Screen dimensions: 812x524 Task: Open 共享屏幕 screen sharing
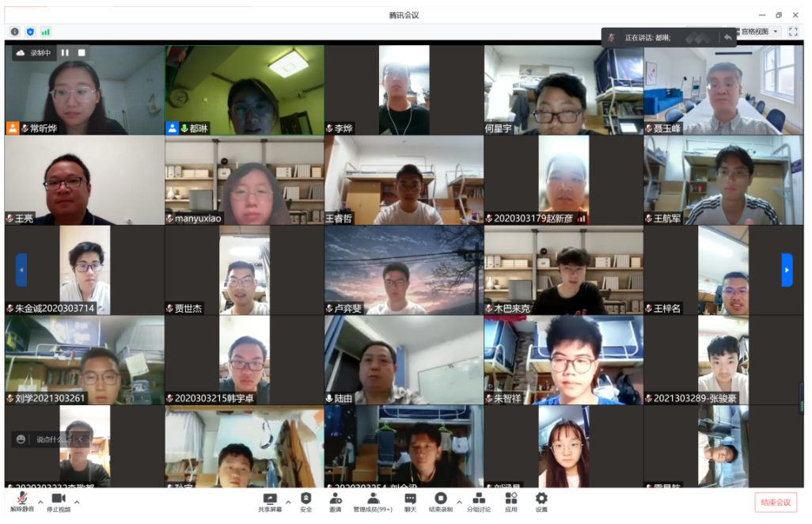(x=270, y=502)
